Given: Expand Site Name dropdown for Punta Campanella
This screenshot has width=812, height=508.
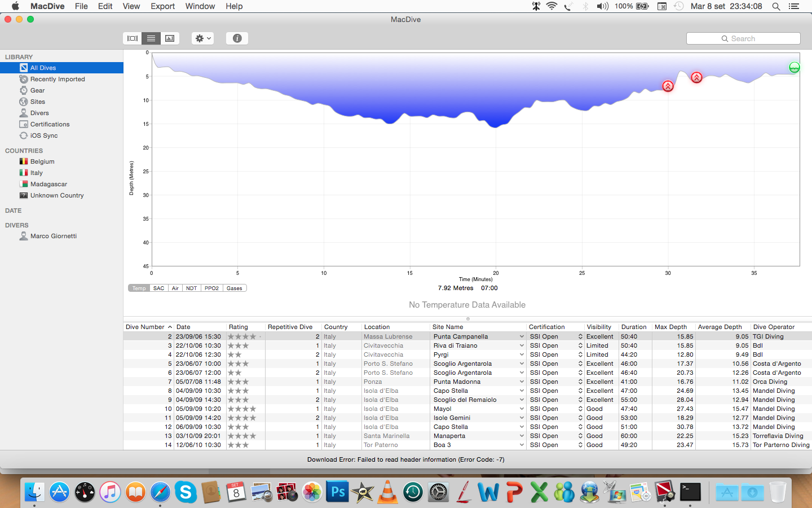Looking at the screenshot, I should click(x=521, y=336).
